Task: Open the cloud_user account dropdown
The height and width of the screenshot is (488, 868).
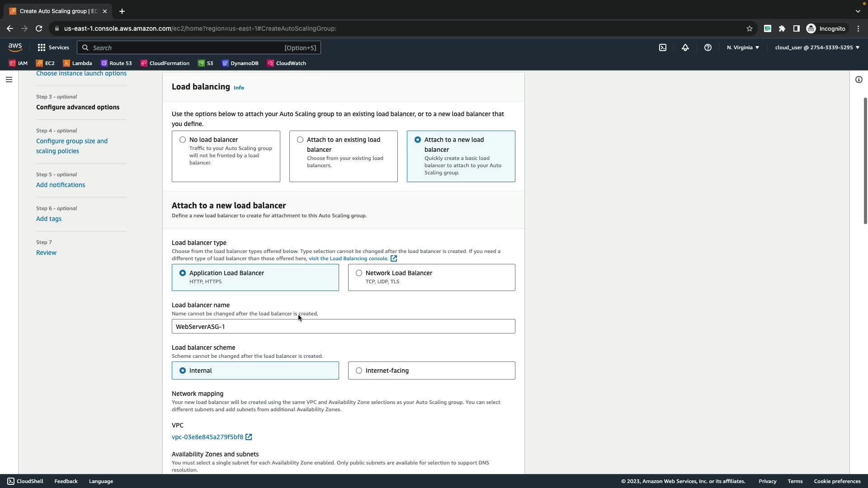Action: click(817, 47)
